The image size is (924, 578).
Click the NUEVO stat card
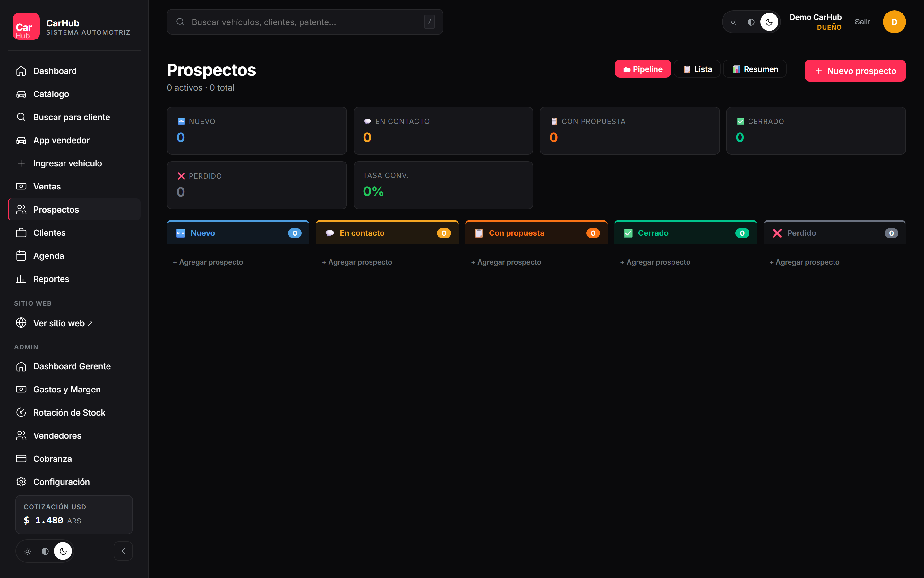tap(257, 131)
